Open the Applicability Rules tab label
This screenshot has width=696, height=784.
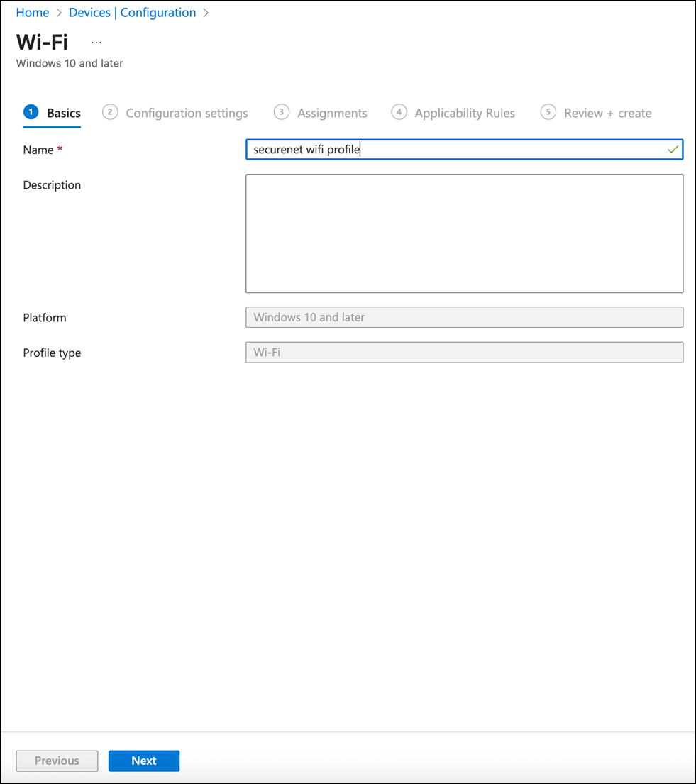[x=465, y=113]
